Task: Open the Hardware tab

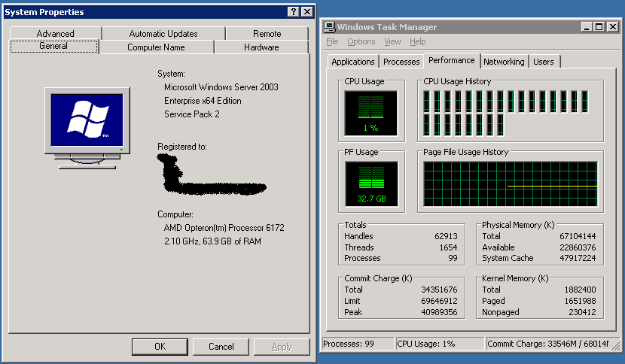Action: (261, 47)
